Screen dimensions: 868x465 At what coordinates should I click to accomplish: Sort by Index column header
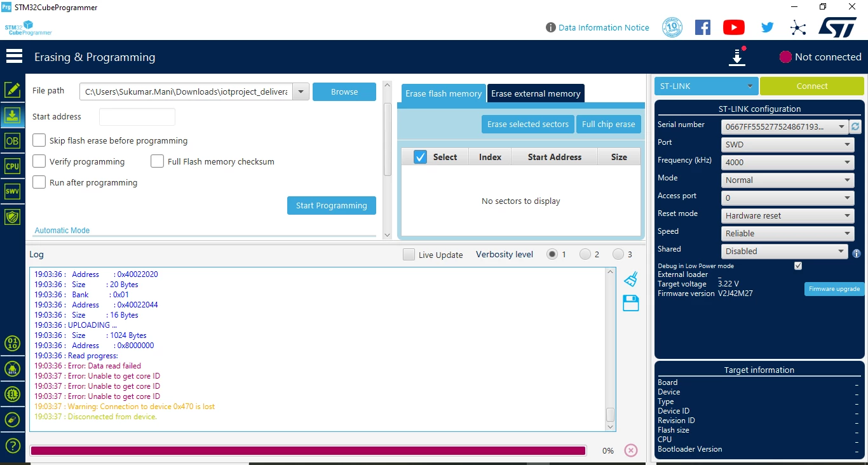point(490,157)
